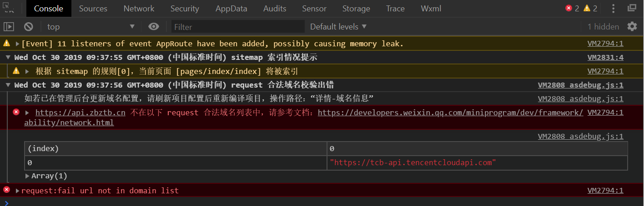The image size is (644, 206).
Task: Click the inspect element picker icon
Action: (x=9, y=8)
